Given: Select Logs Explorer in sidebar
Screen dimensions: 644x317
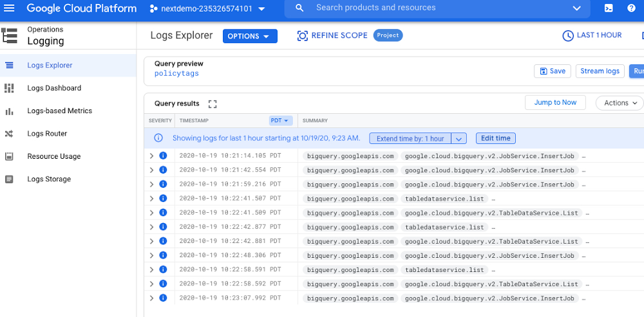Looking at the screenshot, I should pos(68,65).
